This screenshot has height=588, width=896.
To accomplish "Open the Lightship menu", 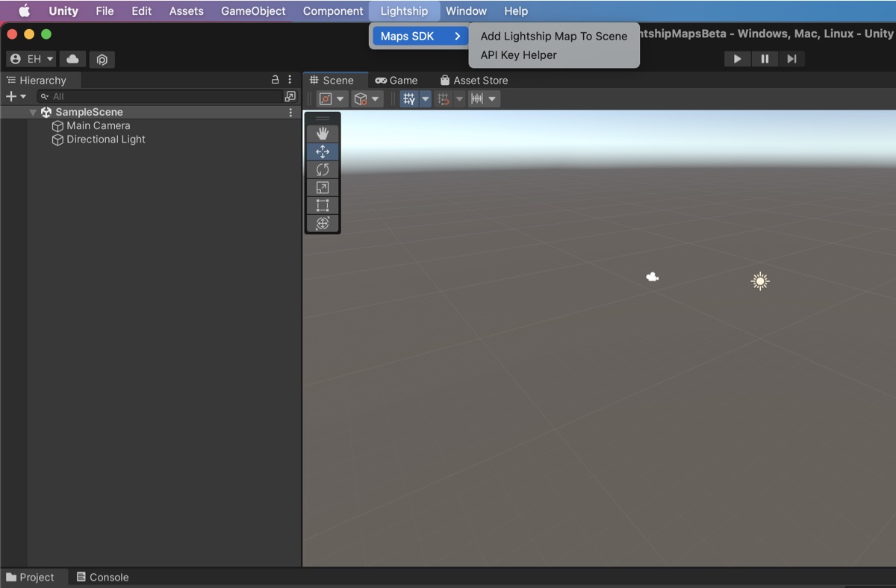I will 404,11.
